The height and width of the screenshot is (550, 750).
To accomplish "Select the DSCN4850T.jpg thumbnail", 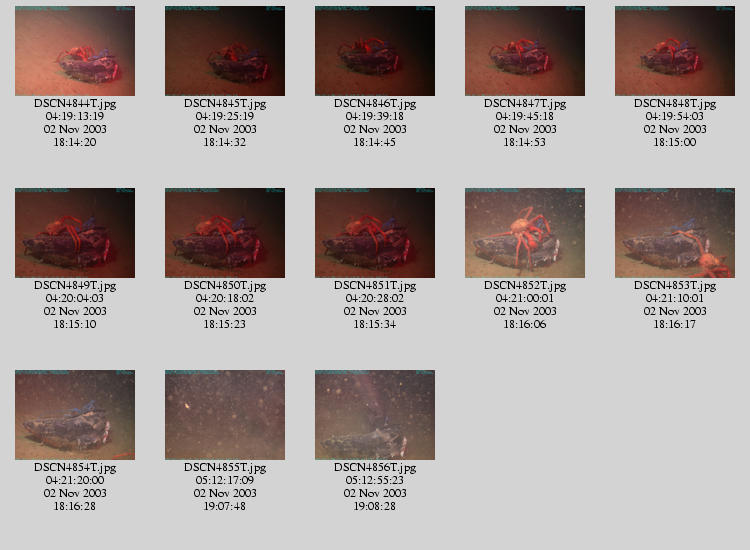I will click(x=225, y=233).
